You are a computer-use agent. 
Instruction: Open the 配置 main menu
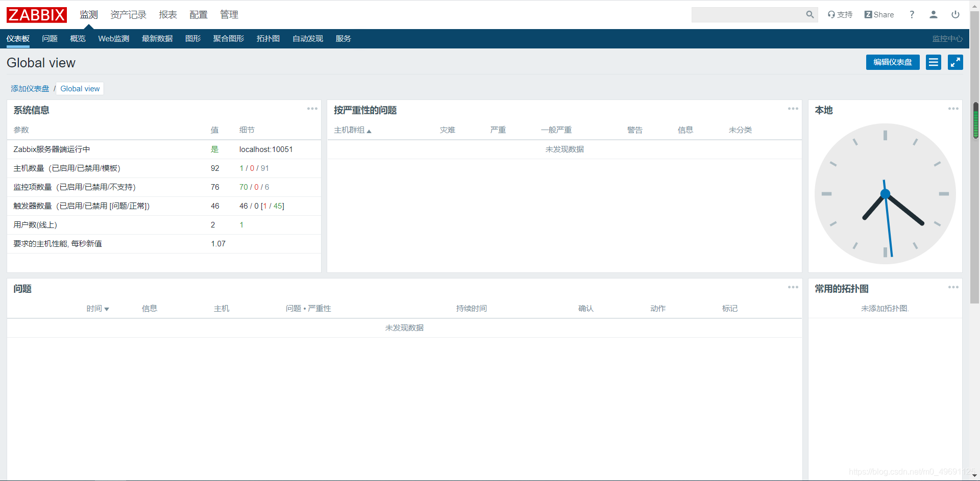pyautogui.click(x=199, y=15)
